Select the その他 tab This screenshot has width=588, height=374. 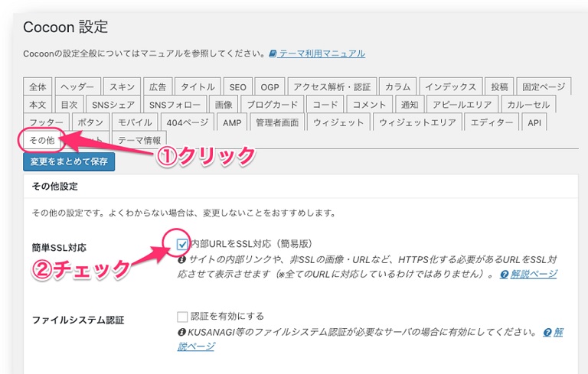click(42, 140)
